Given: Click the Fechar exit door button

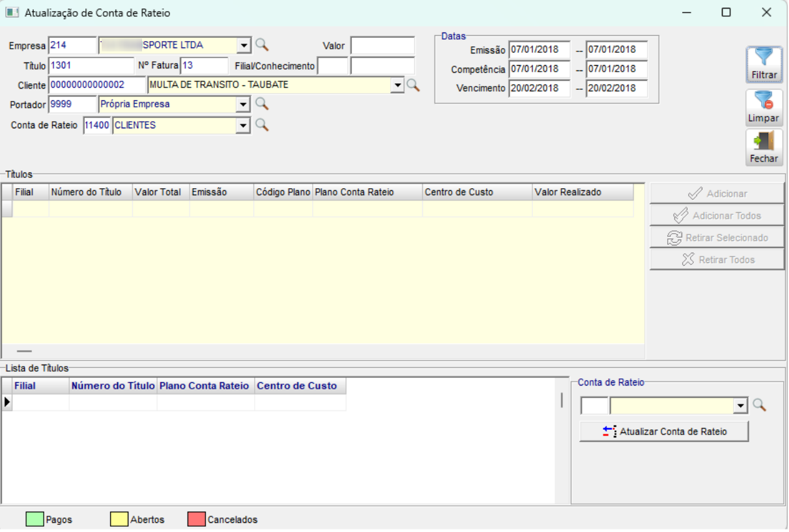Looking at the screenshot, I should tap(764, 147).
